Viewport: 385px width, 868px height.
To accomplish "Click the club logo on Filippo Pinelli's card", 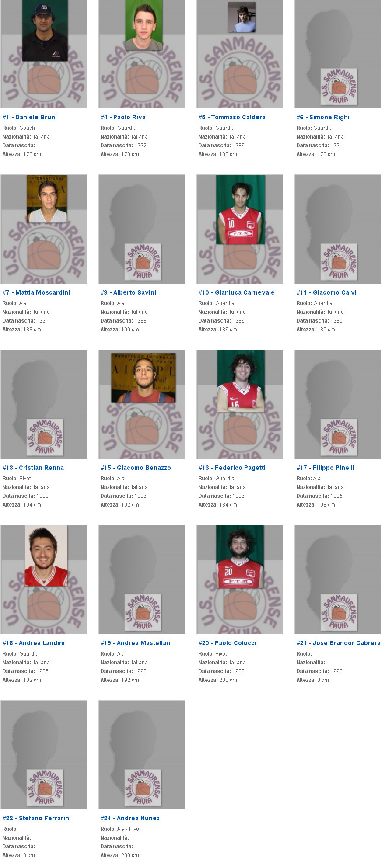I will coord(339,437).
